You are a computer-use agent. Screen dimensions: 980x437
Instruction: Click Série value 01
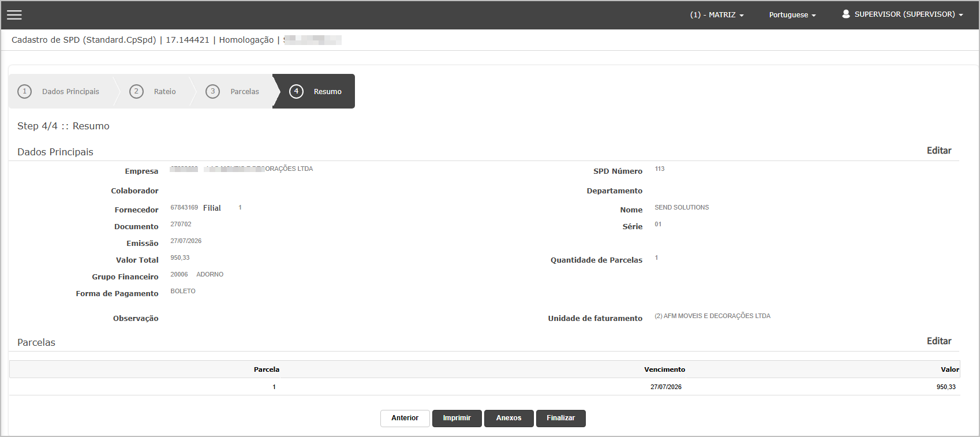coord(658,224)
